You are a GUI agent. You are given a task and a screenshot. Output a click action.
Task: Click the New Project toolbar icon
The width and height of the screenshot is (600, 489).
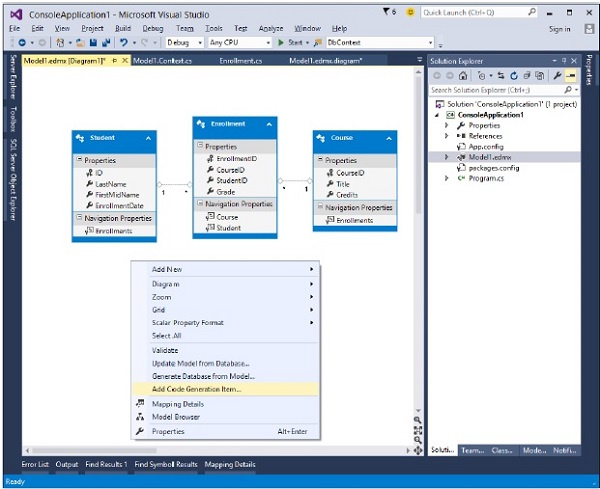click(60, 42)
